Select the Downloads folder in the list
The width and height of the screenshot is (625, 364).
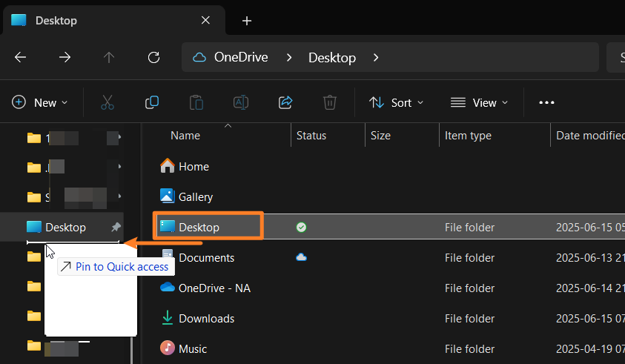point(206,319)
